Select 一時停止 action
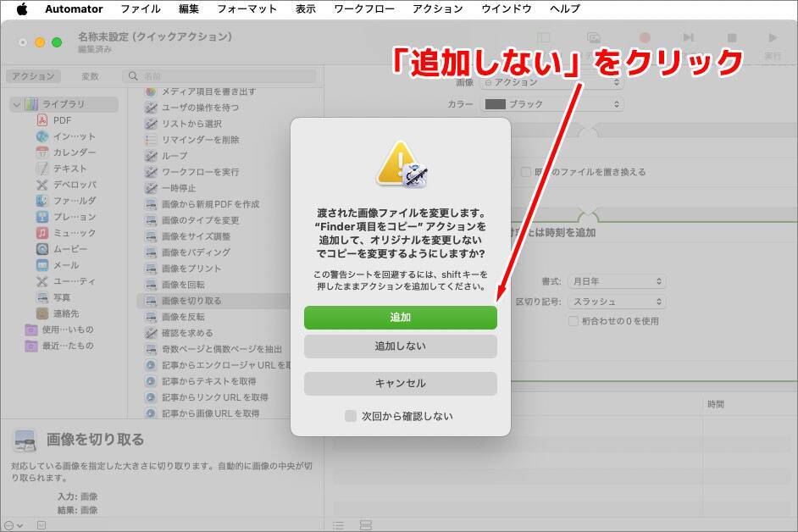 tap(179, 188)
